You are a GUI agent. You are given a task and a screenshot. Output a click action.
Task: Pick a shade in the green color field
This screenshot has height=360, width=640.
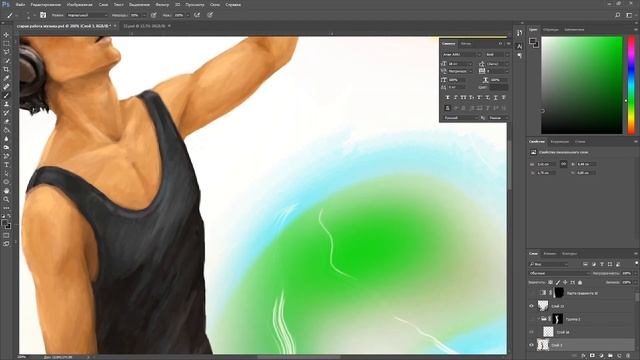coord(582,85)
